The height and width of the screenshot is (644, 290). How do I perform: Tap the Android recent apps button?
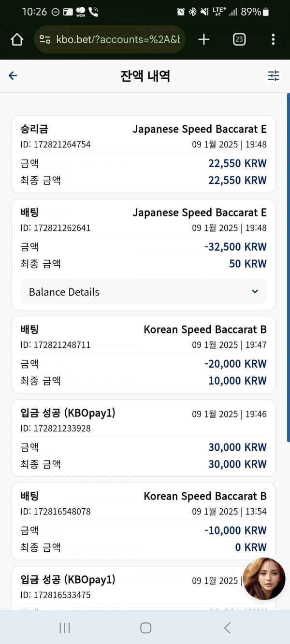click(64, 628)
